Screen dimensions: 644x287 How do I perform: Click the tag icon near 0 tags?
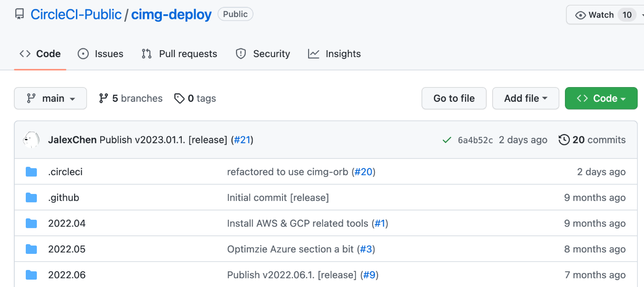click(179, 98)
